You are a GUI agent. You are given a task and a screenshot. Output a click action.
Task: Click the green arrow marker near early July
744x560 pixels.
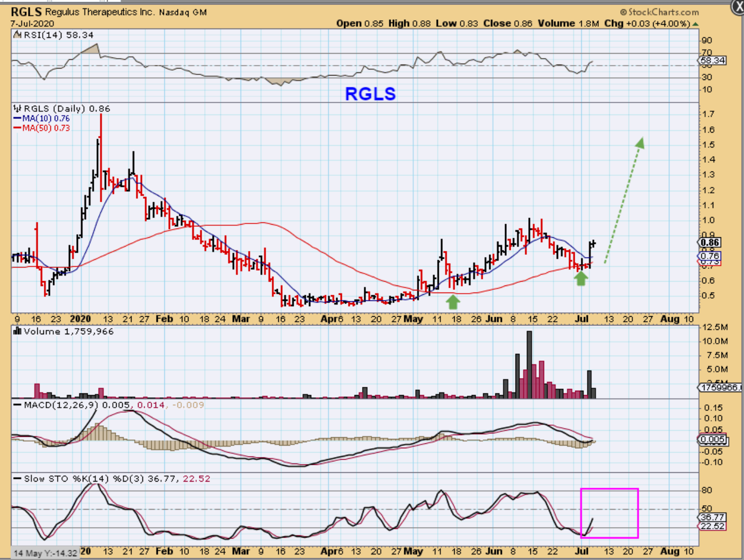(581, 278)
